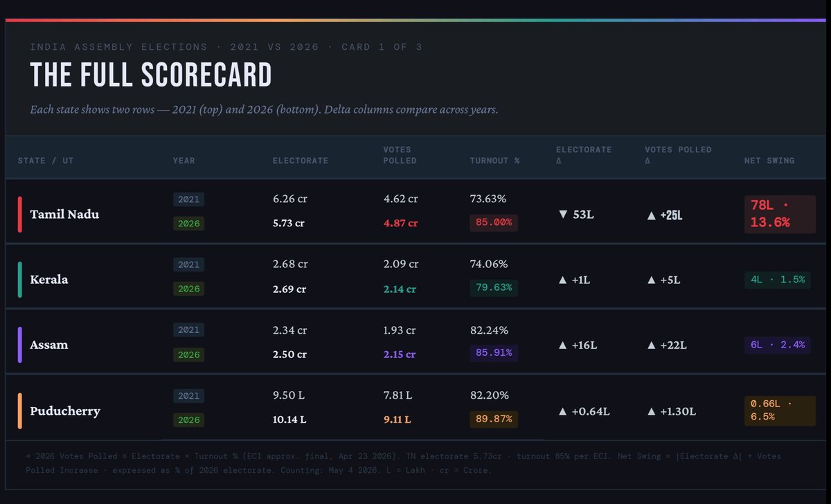Click Puducherry electorate value 10.14 L
831x504 pixels.
(x=291, y=420)
